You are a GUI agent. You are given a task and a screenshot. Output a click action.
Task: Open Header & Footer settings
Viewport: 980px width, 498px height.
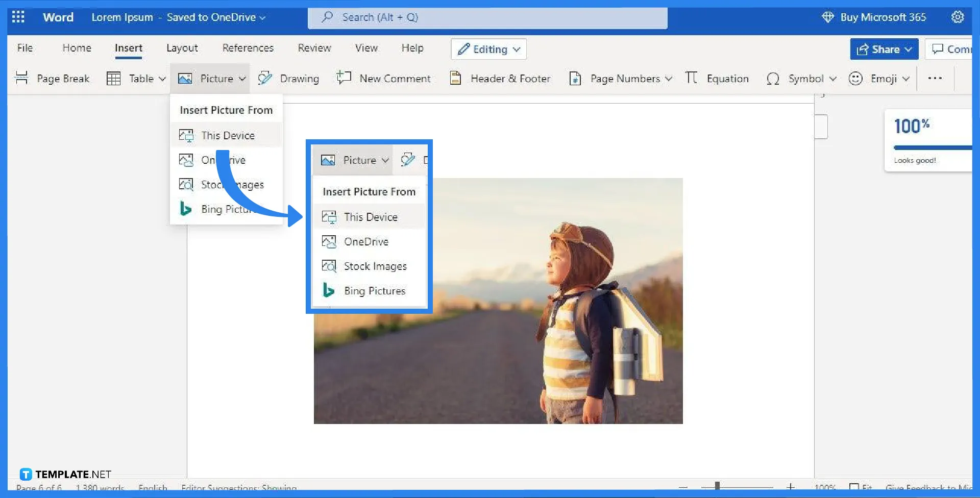[x=500, y=78]
